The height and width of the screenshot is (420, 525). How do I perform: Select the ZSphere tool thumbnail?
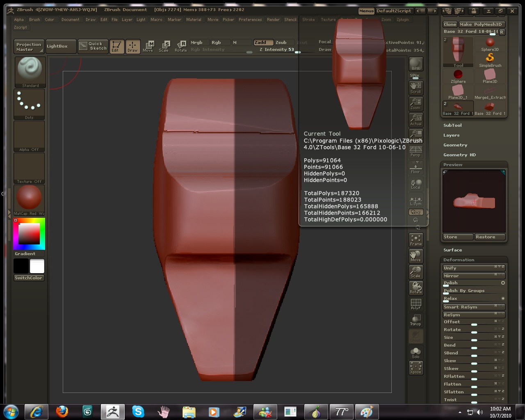[458, 76]
